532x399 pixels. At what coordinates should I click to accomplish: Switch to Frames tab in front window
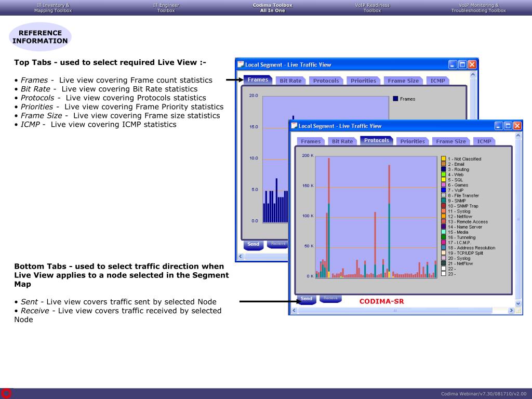click(x=311, y=141)
